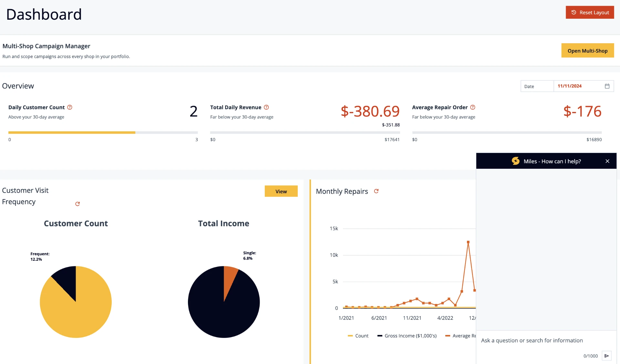This screenshot has height=364, width=620.
Task: Refresh the Monthly Repairs chart
Action: coord(376,191)
